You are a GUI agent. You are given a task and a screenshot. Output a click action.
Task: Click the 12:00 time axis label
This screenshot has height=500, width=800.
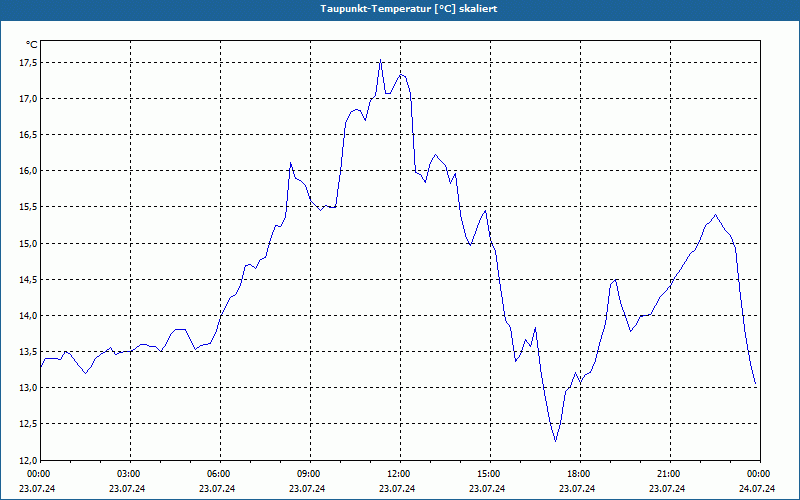click(398, 474)
